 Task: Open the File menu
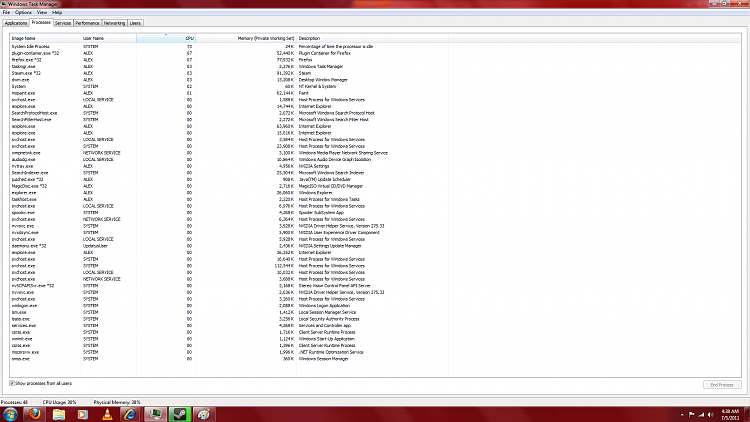6,12
